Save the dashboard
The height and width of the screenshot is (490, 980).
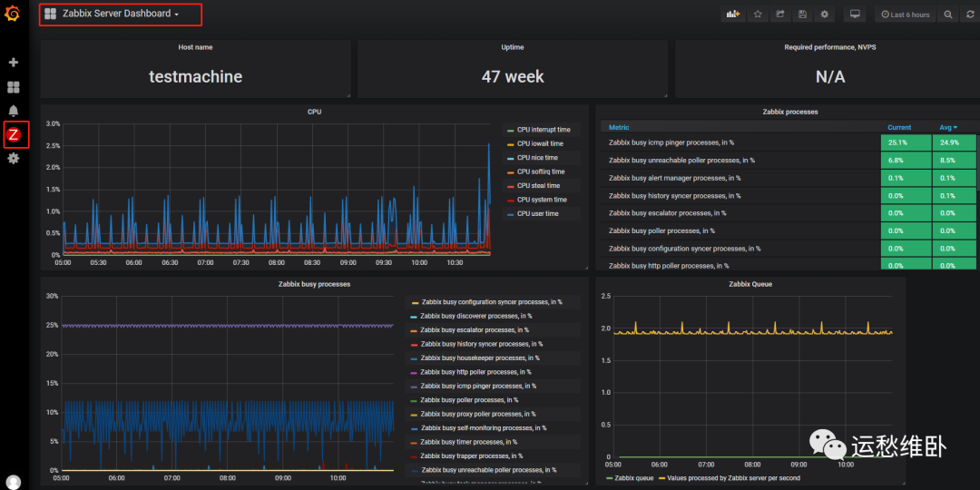[802, 15]
